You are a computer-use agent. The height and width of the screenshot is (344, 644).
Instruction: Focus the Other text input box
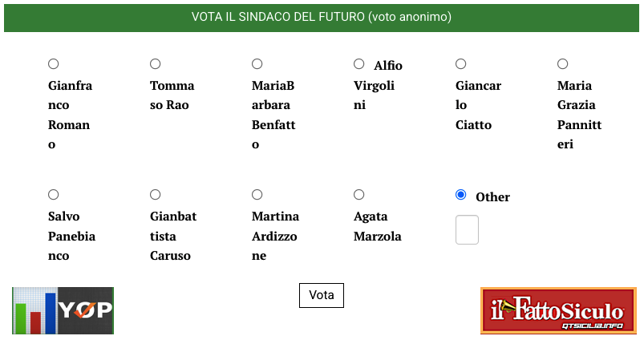click(x=467, y=230)
